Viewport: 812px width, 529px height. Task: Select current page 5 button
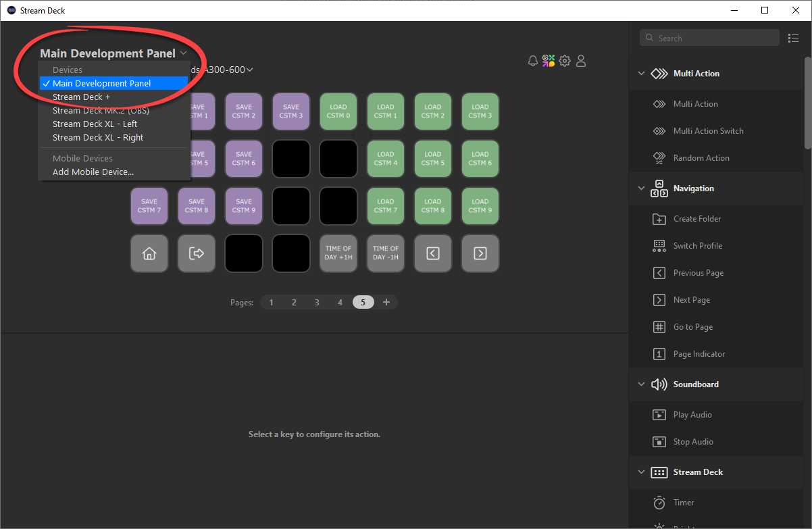tap(363, 303)
